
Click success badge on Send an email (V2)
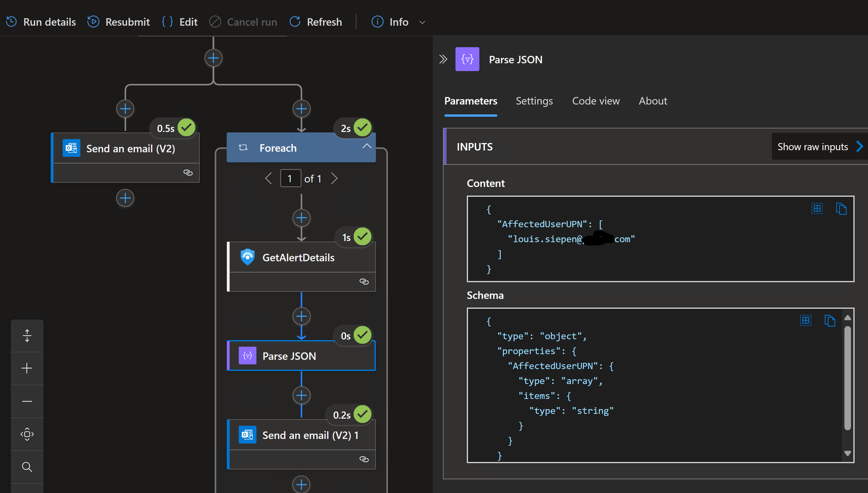click(187, 128)
